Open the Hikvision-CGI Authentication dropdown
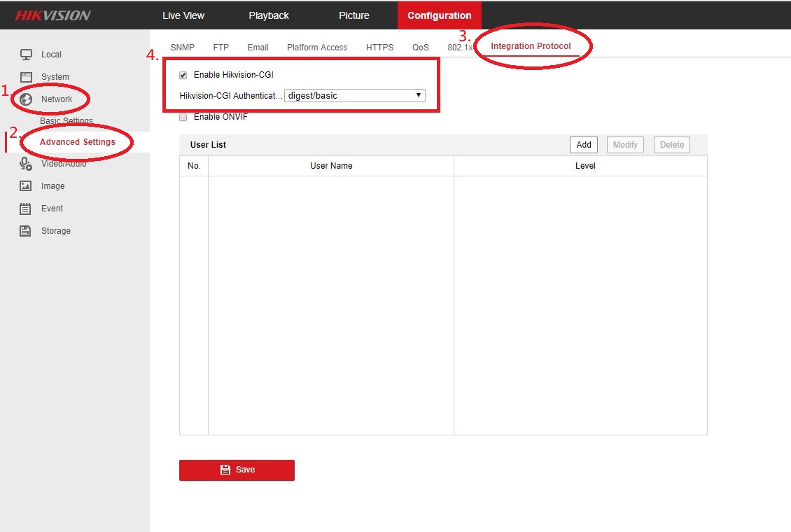Viewport: 791px width, 532px height. pos(355,95)
